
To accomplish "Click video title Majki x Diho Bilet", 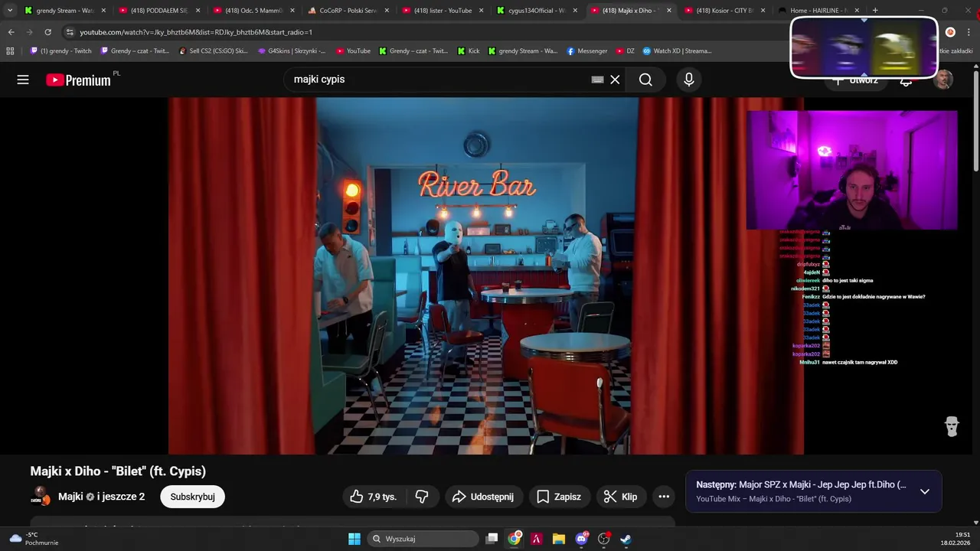I will (x=118, y=471).
